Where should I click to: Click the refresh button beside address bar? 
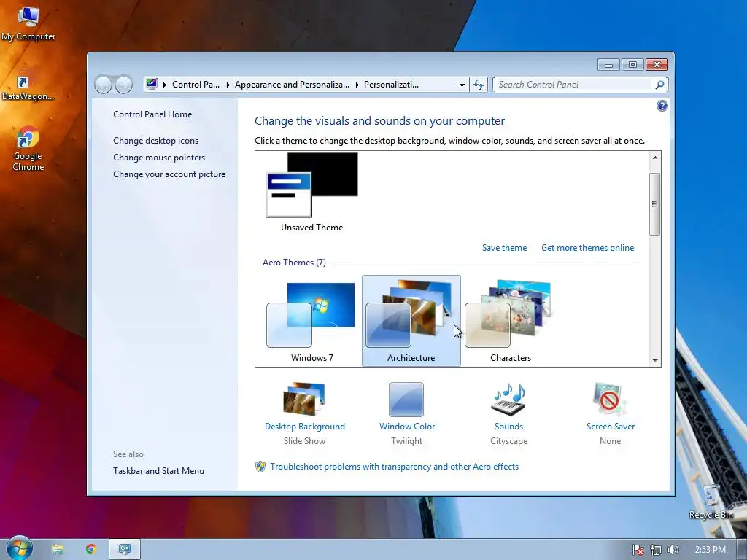(479, 85)
